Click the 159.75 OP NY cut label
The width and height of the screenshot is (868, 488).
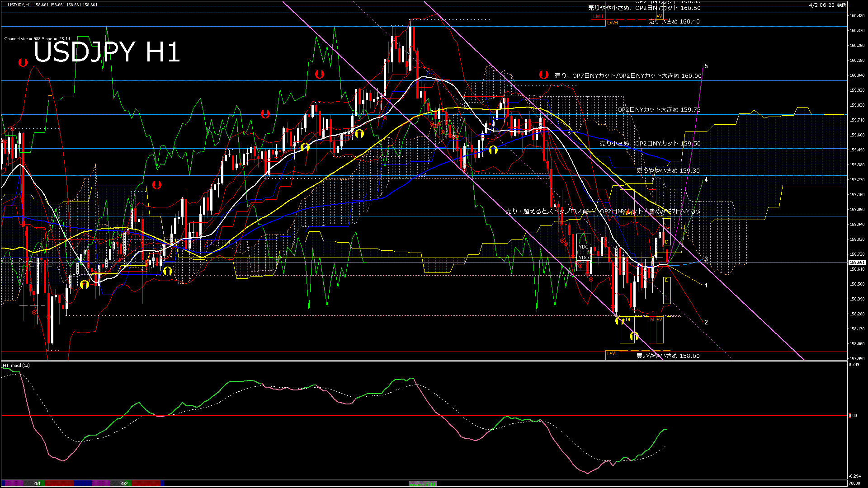click(659, 110)
